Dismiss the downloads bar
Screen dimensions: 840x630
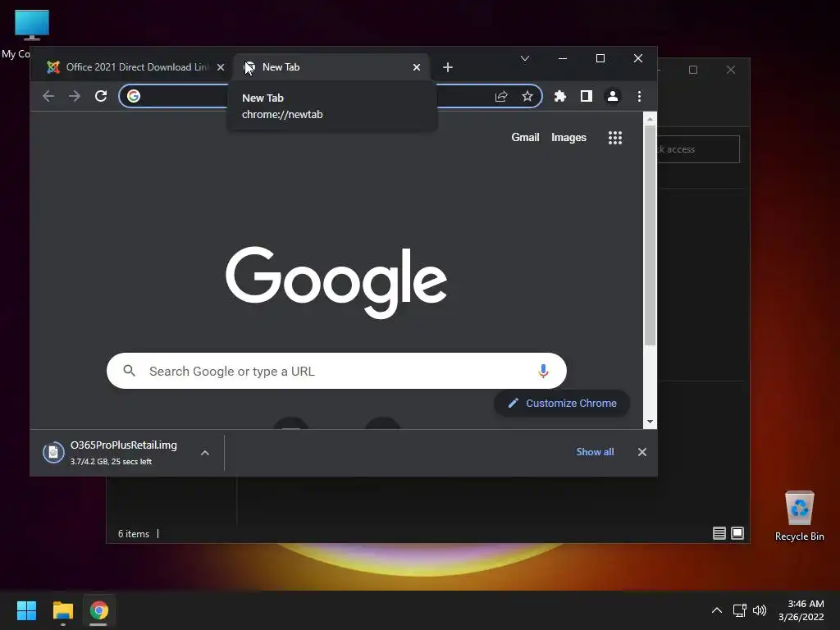(x=641, y=452)
